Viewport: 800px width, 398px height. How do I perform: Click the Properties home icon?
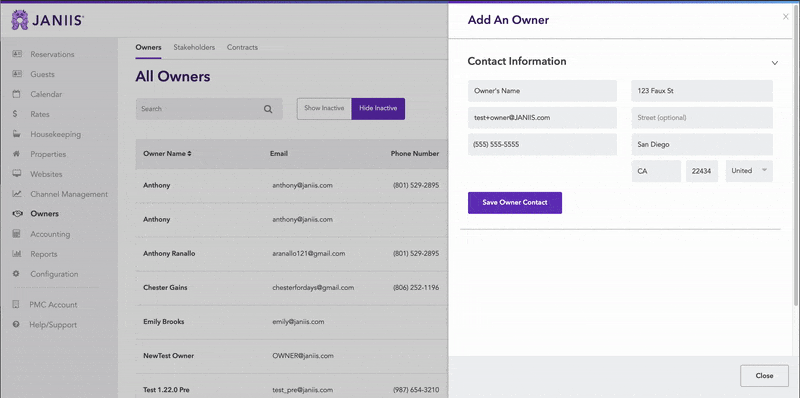16,154
